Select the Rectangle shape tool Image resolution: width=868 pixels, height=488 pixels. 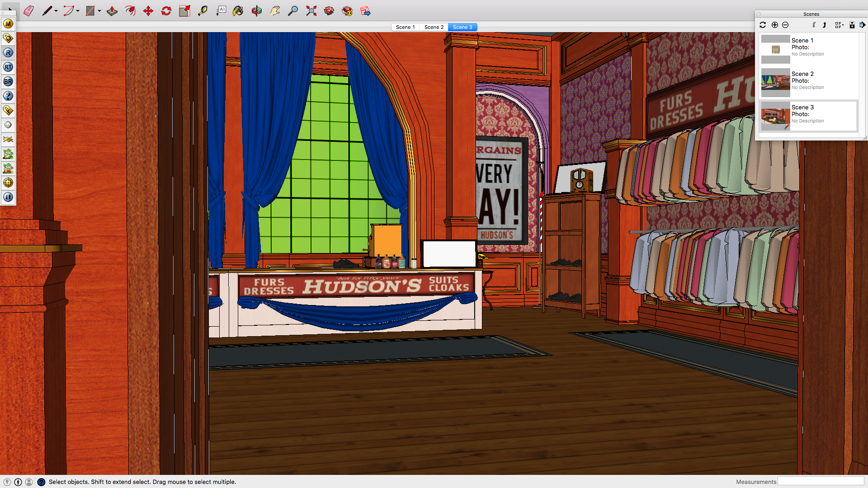coord(90,11)
